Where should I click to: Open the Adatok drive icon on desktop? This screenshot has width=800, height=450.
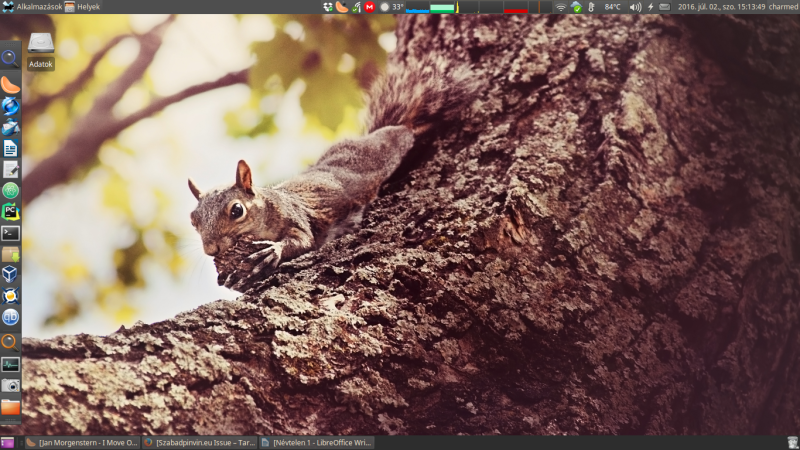[40, 51]
